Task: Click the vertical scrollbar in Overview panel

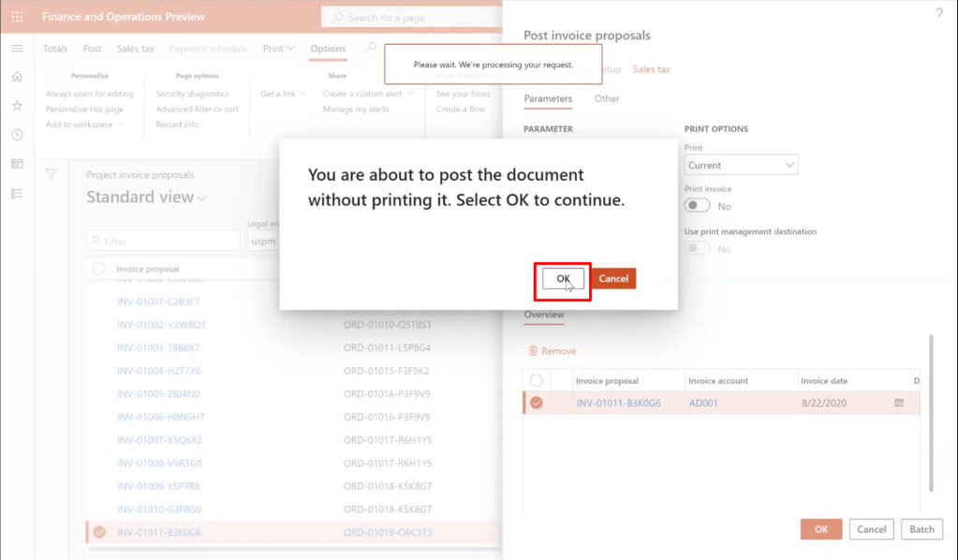Action: pos(931,412)
